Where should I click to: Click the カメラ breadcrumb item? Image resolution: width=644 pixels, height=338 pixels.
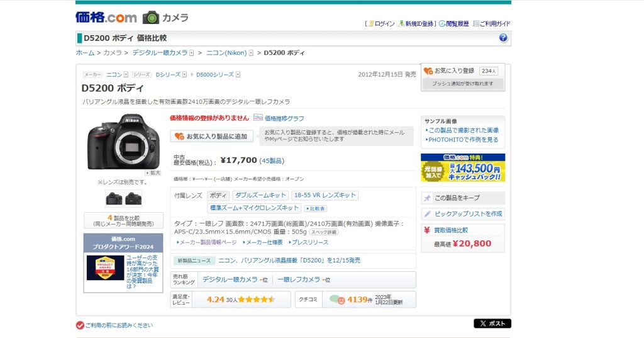click(x=112, y=53)
